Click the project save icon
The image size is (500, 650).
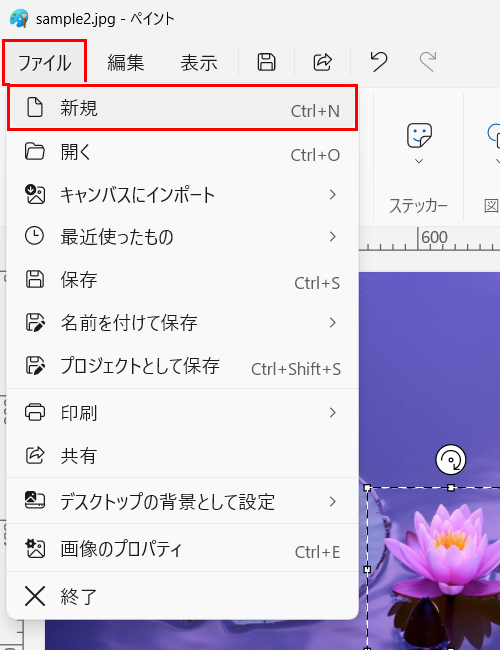point(35,366)
